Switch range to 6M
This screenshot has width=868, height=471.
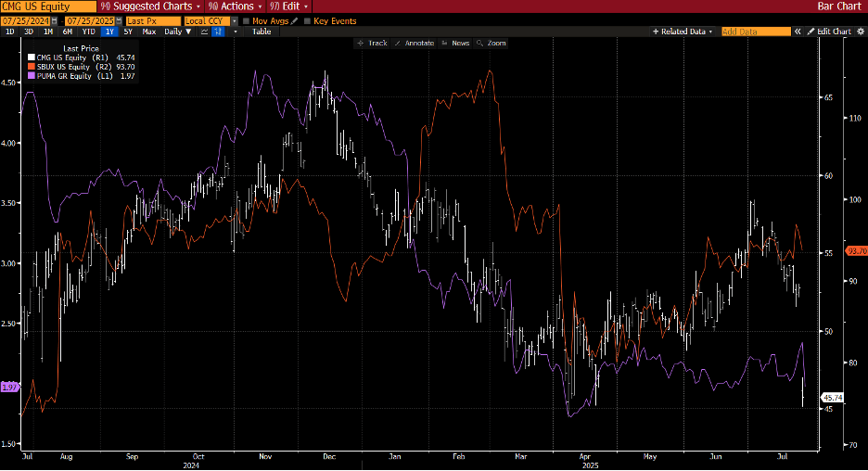[x=68, y=32]
